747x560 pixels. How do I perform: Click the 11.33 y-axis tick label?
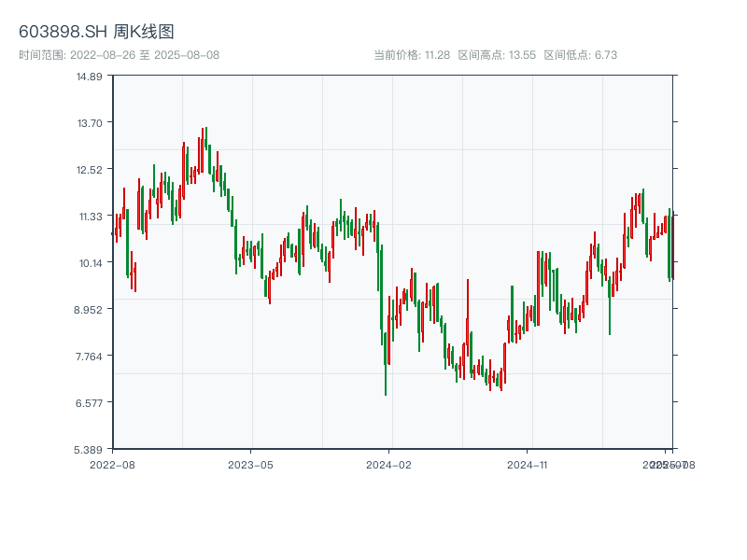[90, 216]
